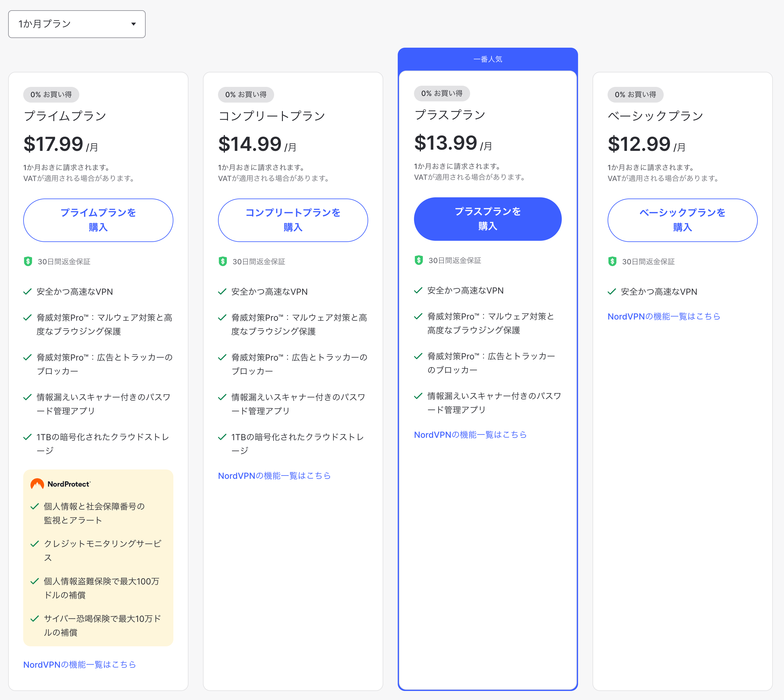The image size is (784, 700).
Task: Click checkmark beside パスワード管理アプリ in Complete card
Action: pyautogui.click(x=222, y=397)
